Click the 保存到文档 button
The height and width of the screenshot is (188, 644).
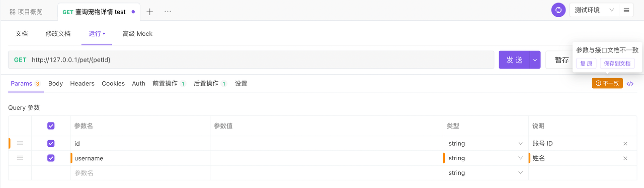(x=617, y=64)
